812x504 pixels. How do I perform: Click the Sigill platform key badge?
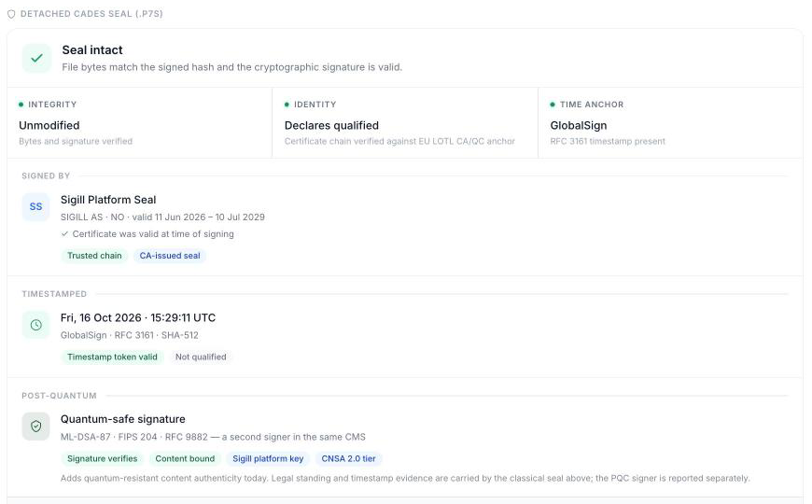(268, 458)
